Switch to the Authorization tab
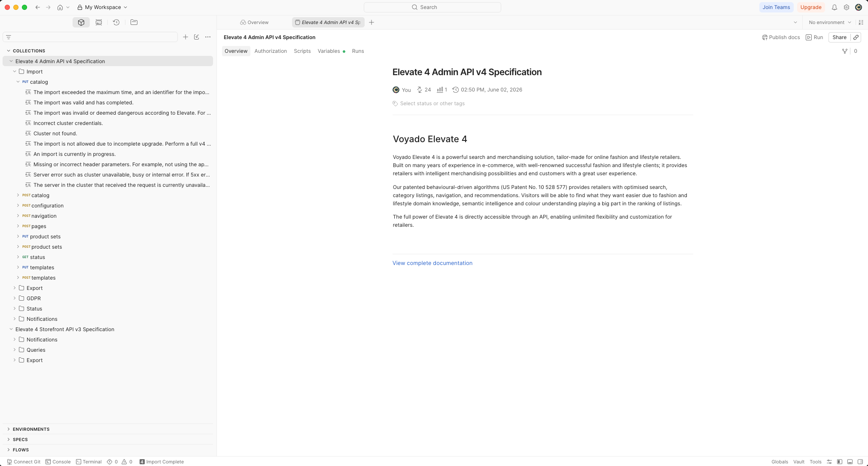The height and width of the screenshot is (466, 868). 271,51
